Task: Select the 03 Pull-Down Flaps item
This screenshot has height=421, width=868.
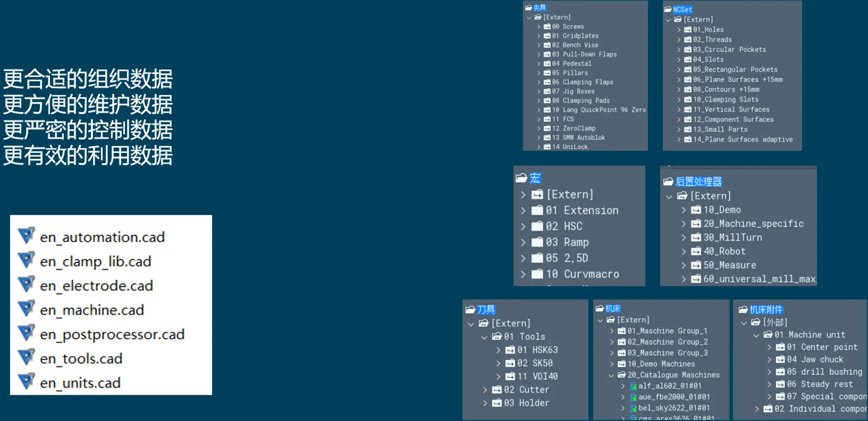Action: point(584,54)
